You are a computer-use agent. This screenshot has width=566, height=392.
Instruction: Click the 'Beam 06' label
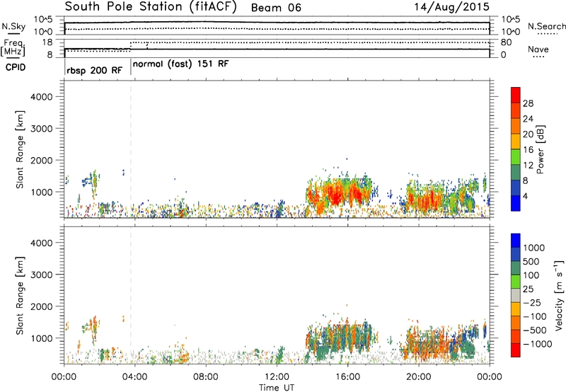[276, 8]
